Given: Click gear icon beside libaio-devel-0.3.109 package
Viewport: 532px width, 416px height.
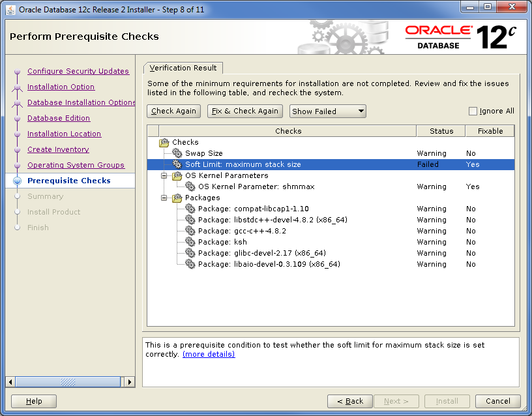Looking at the screenshot, I should pyautogui.click(x=190, y=264).
